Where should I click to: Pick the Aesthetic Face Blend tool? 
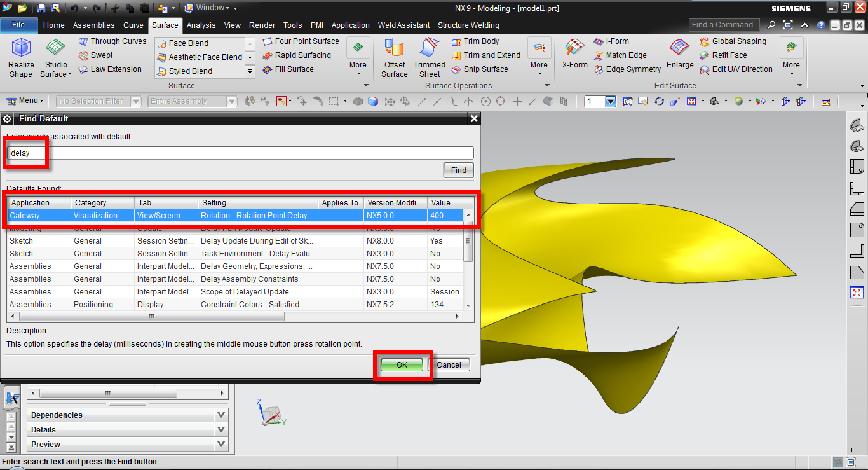pyautogui.click(x=199, y=57)
